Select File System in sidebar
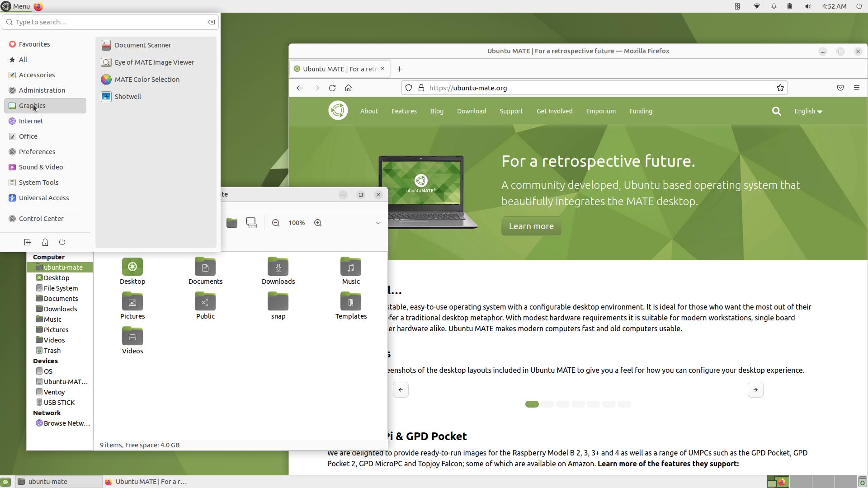Viewport: 868px width, 488px height. (60, 288)
